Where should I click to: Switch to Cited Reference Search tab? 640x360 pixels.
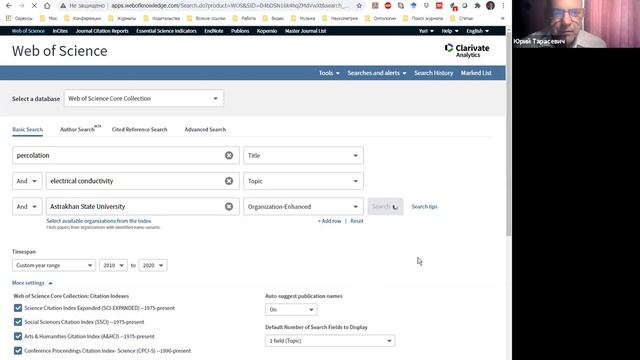[x=140, y=129]
